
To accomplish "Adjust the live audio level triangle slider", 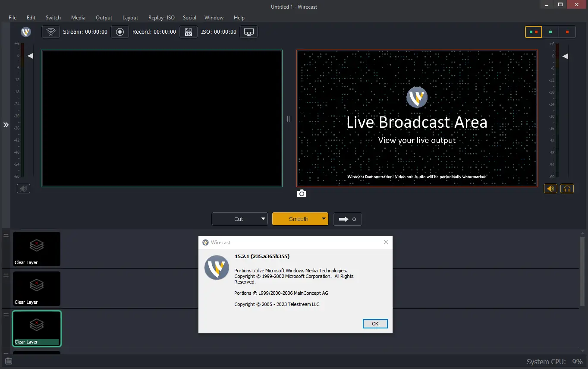I will click(x=565, y=56).
